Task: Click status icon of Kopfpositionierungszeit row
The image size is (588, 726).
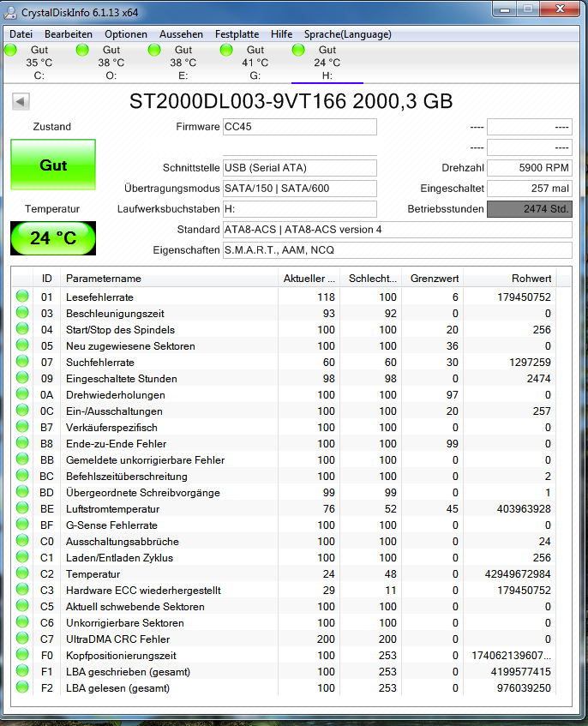Action: point(22,655)
